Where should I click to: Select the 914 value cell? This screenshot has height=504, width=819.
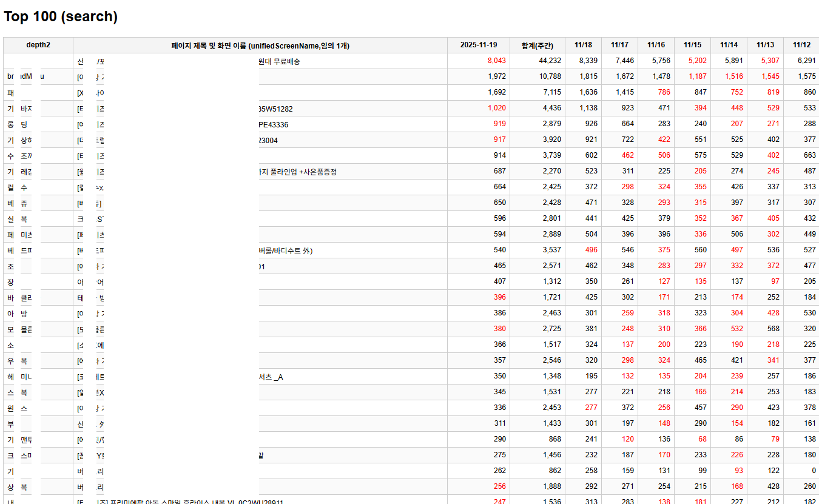pos(479,156)
